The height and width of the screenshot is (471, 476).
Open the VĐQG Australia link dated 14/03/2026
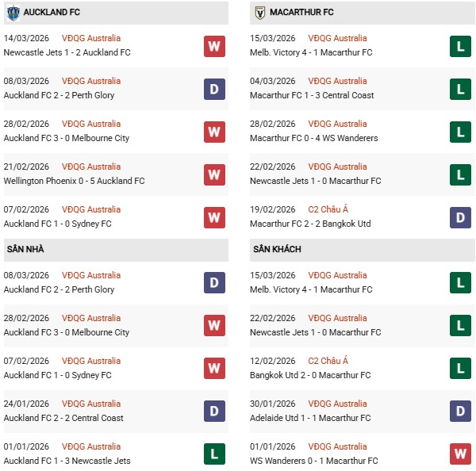click(92, 38)
